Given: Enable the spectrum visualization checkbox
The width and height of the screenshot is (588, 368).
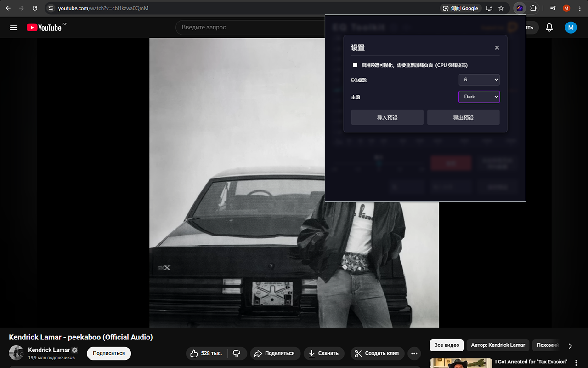Looking at the screenshot, I should 355,65.
